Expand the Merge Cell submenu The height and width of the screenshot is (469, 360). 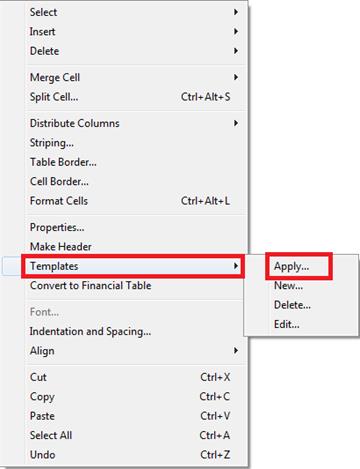coord(133,77)
